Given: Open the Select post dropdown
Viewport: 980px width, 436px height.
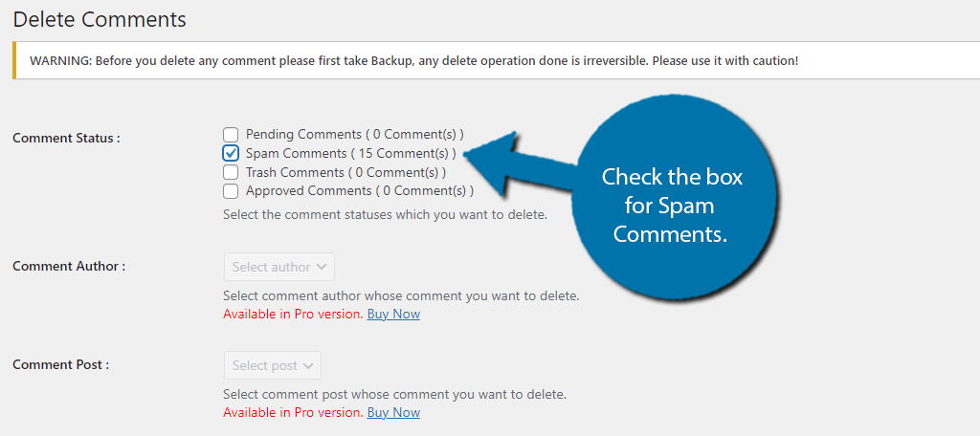Looking at the screenshot, I should (273, 365).
